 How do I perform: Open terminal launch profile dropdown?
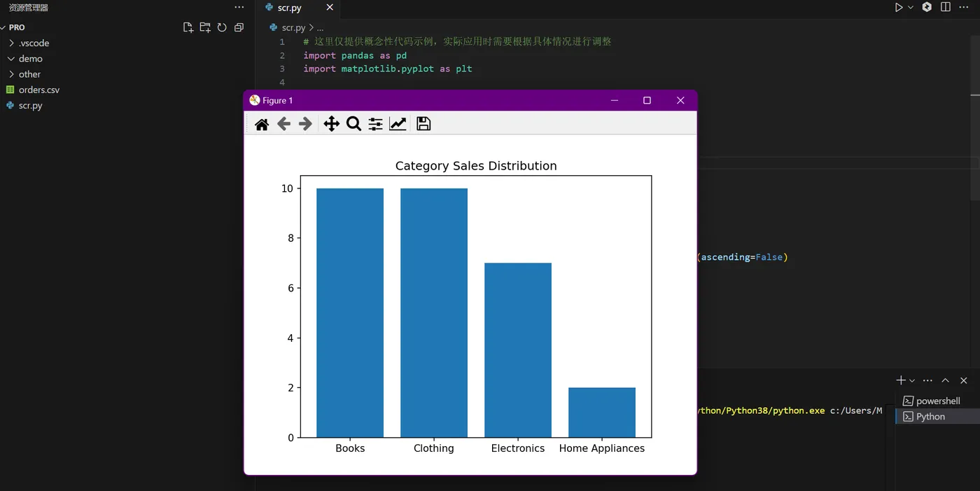911,380
